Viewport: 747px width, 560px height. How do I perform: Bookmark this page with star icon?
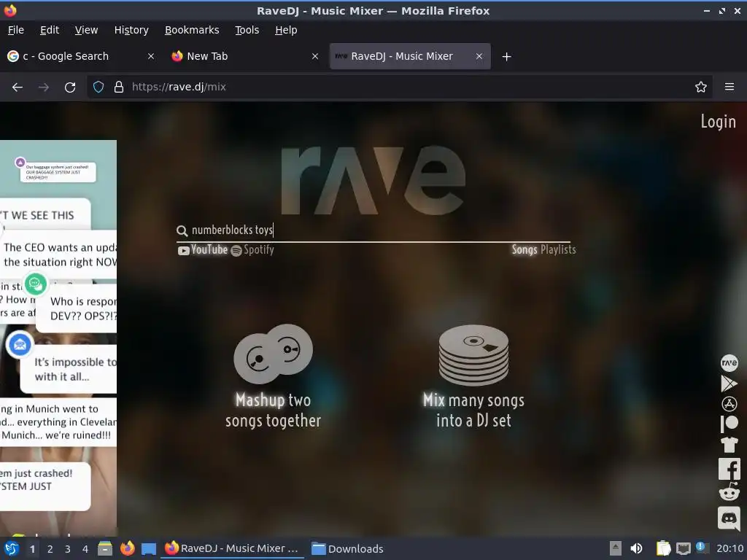700,87
